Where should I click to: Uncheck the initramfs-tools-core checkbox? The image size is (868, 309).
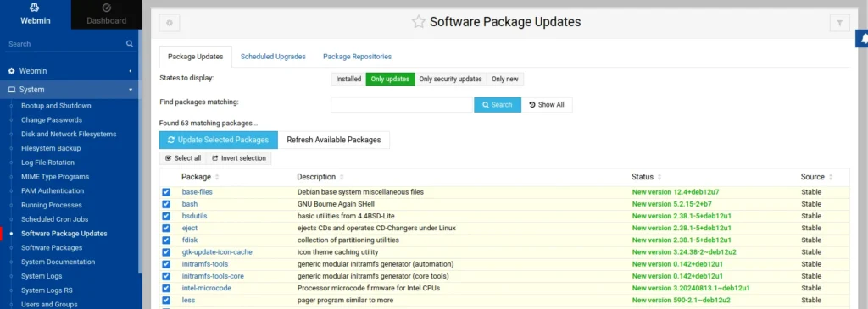[166, 276]
